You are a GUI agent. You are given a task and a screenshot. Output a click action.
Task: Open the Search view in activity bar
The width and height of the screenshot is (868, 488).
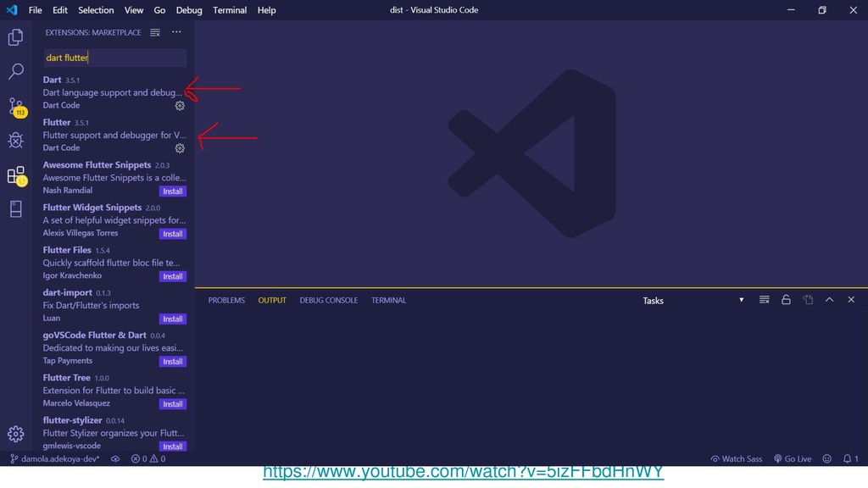[x=15, y=71]
